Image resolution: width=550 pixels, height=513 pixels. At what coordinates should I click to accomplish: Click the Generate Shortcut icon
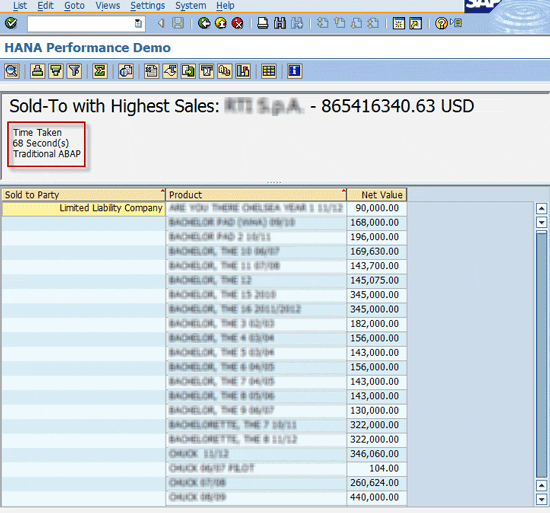point(416,23)
